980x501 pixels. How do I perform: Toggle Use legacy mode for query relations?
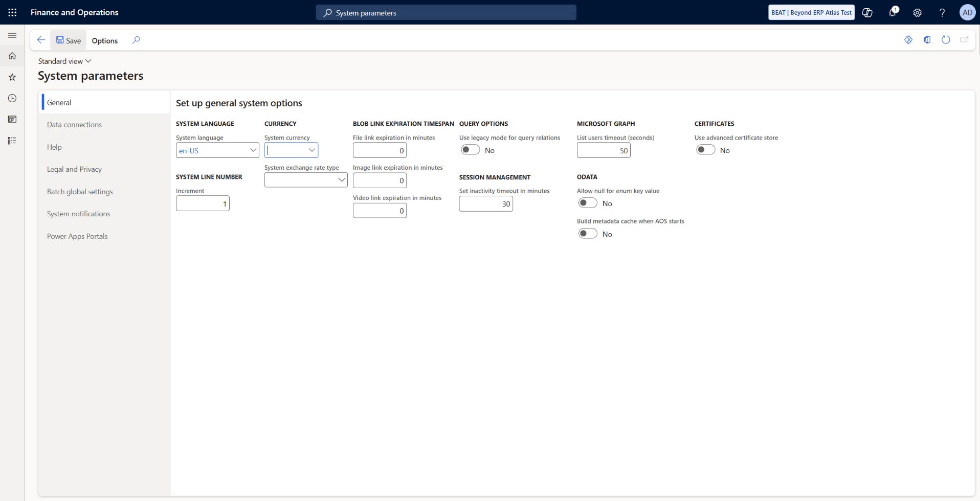point(470,150)
